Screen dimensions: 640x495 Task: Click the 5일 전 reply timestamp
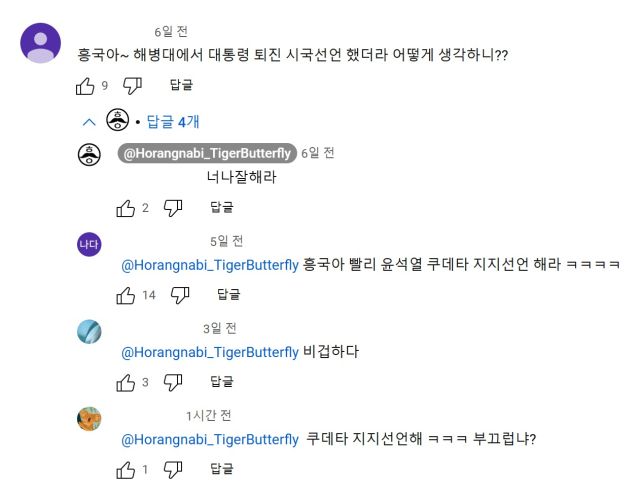pos(226,241)
